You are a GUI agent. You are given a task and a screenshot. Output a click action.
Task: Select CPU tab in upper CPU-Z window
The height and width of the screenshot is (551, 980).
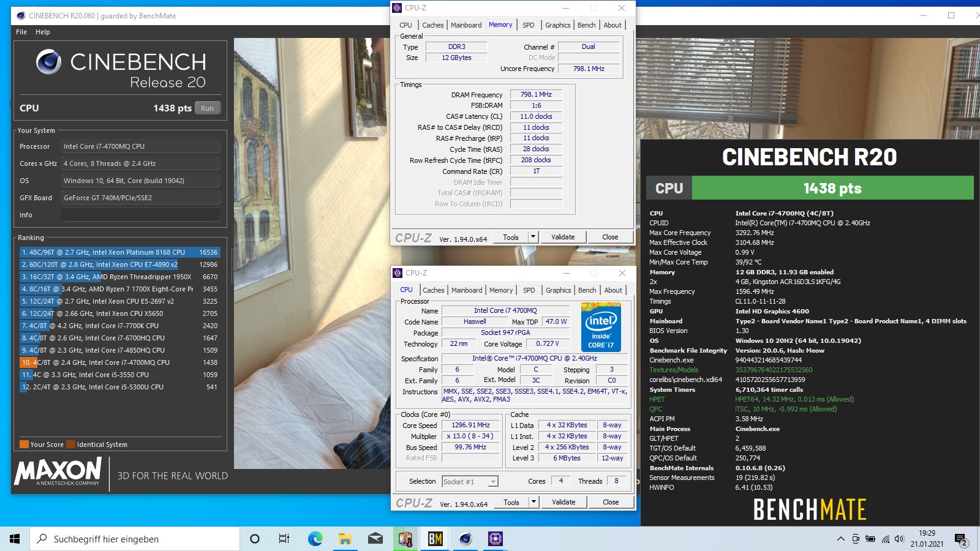406,25
